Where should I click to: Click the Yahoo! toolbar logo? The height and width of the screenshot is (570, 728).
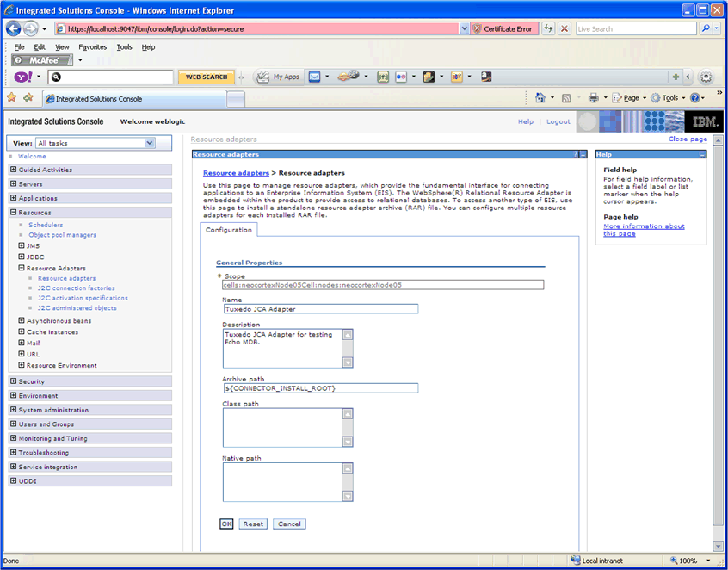coord(23,77)
